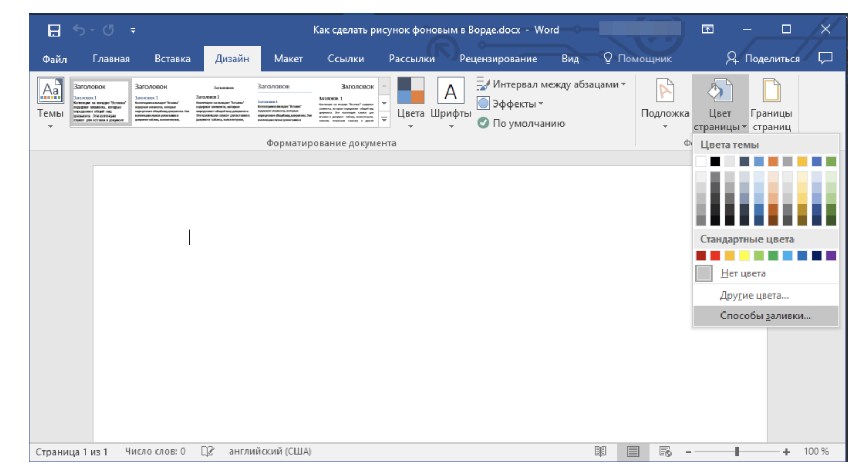Open the comments speech bubble icon
This screenshot has width=868, height=476.
[825, 58]
